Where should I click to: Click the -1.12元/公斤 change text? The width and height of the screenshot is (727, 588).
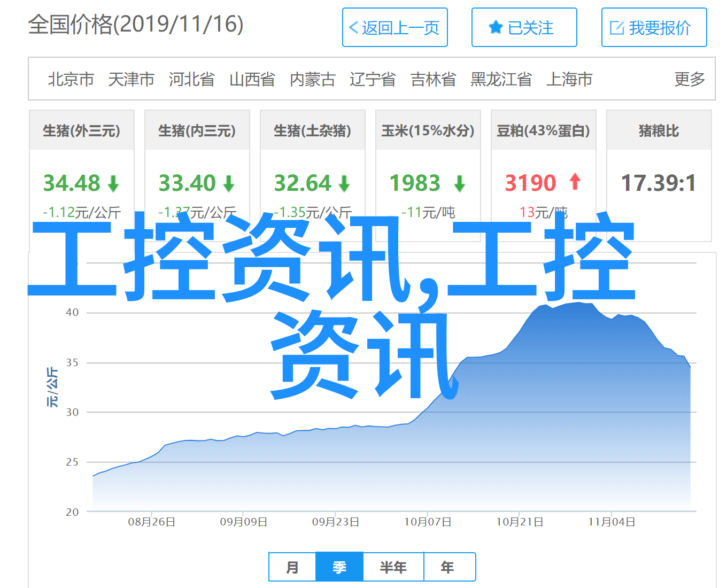coord(82,212)
